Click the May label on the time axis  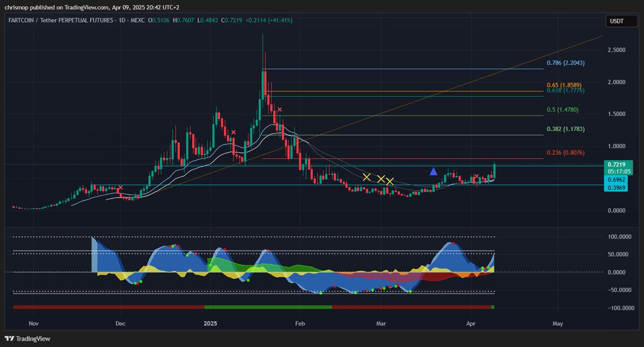(558, 324)
